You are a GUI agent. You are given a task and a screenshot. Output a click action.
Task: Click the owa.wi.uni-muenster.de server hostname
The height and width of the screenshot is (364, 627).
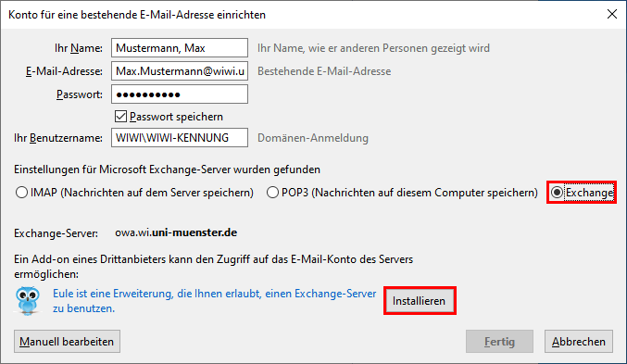tap(176, 232)
